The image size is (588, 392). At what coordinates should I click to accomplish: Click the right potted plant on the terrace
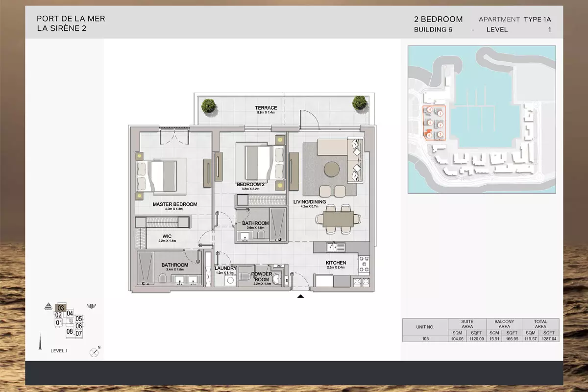click(x=359, y=103)
